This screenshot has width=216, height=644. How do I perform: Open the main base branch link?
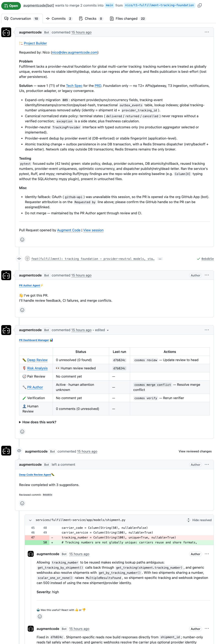[109, 5]
